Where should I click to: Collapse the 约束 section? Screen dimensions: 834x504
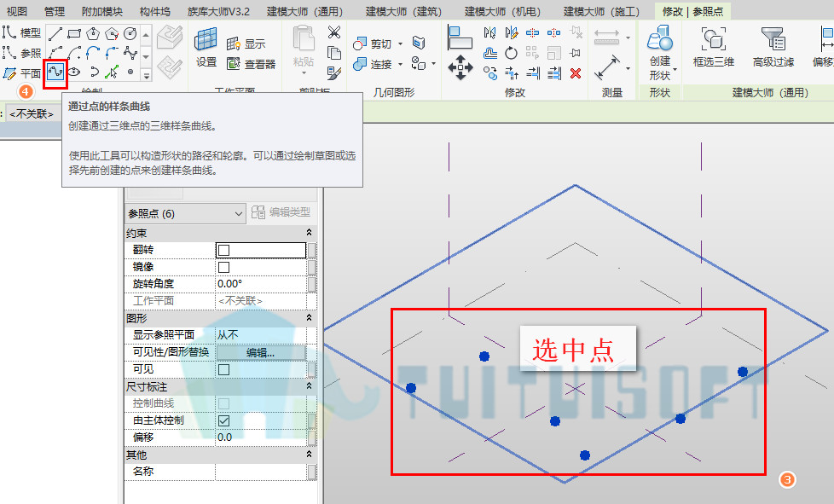(x=309, y=232)
